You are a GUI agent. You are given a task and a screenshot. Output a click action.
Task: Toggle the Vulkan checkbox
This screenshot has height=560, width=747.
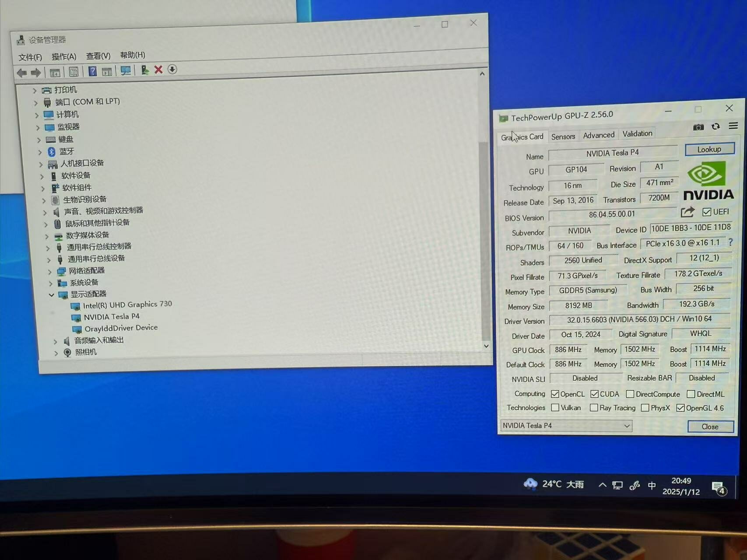(x=555, y=407)
